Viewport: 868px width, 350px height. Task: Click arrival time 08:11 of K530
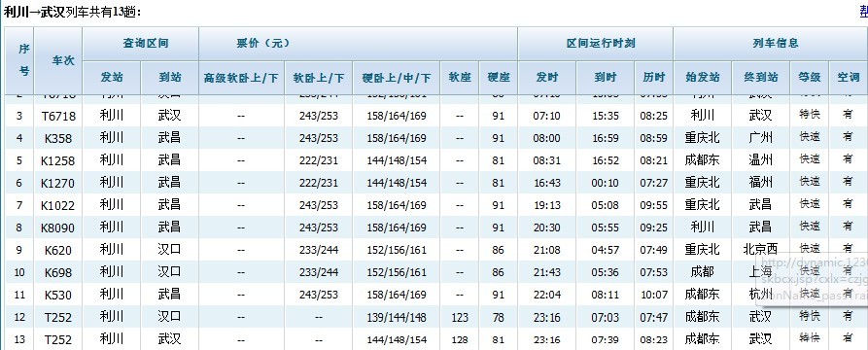[x=605, y=295]
